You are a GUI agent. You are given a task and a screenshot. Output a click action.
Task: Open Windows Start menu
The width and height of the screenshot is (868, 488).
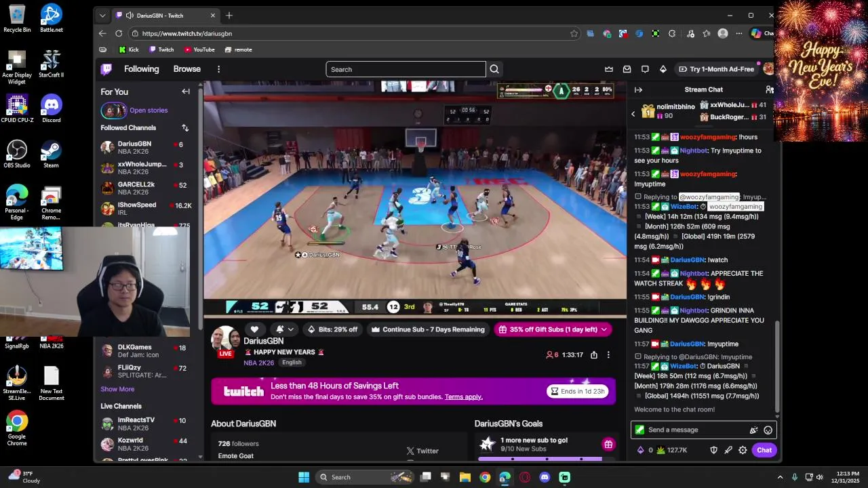304,477
